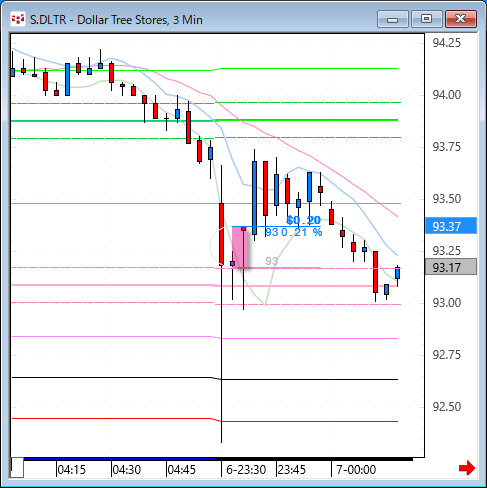Click the chart icon in the title bar

(x=18, y=19)
